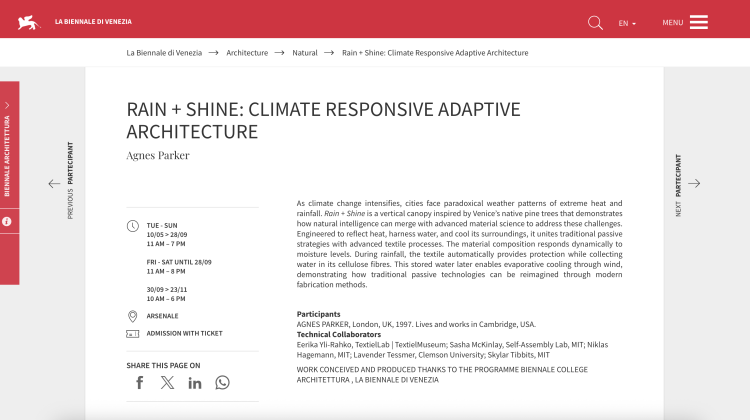Click the admission ticket icon

click(133, 334)
